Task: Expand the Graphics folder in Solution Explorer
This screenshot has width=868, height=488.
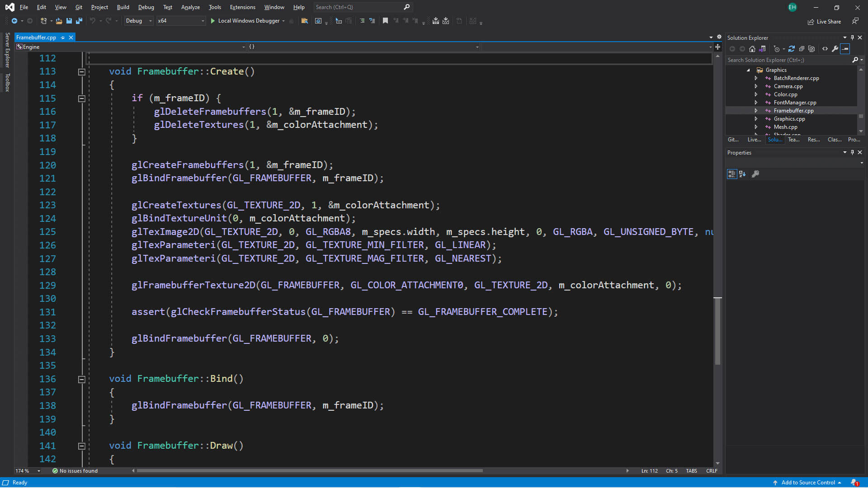Action: [748, 70]
